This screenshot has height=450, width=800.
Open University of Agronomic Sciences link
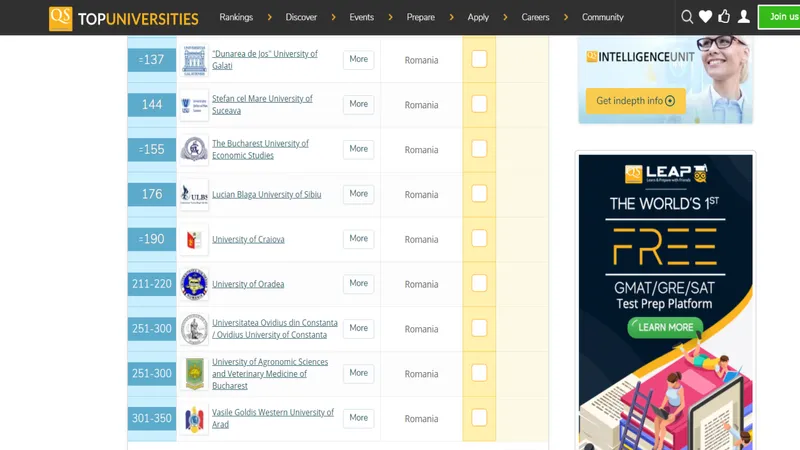click(270, 373)
